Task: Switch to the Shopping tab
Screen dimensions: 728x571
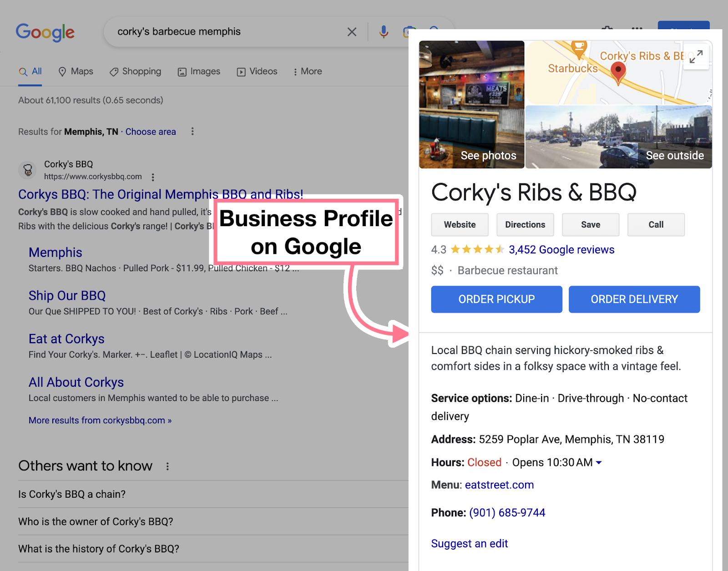Action: pos(136,71)
